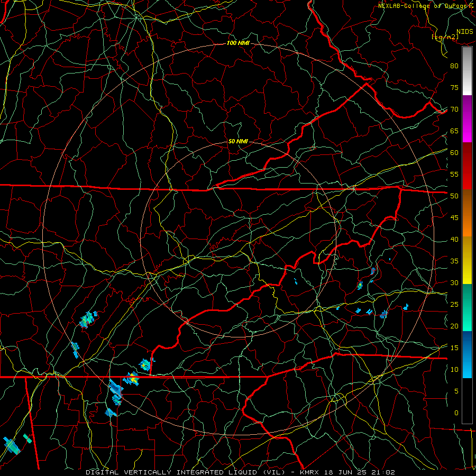Click the 20 value on the VIL scale

tap(454, 326)
